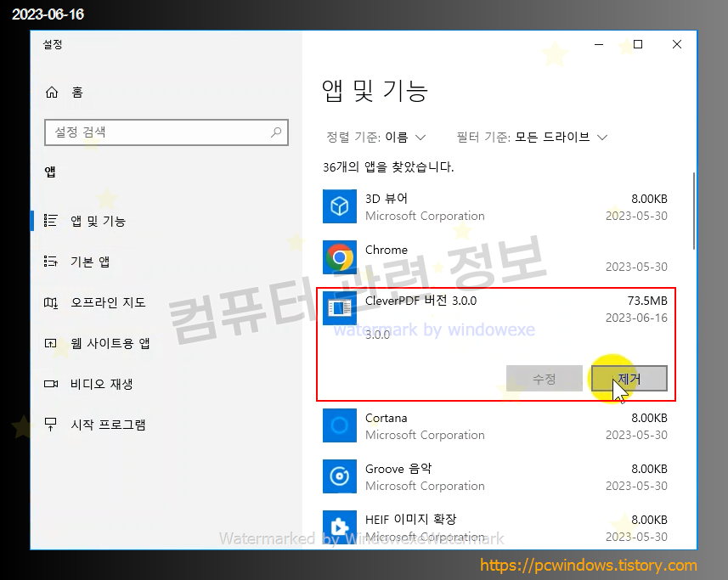This screenshot has width=728, height=580.
Task: Click the 설정 검색 search field
Action: pos(166,132)
